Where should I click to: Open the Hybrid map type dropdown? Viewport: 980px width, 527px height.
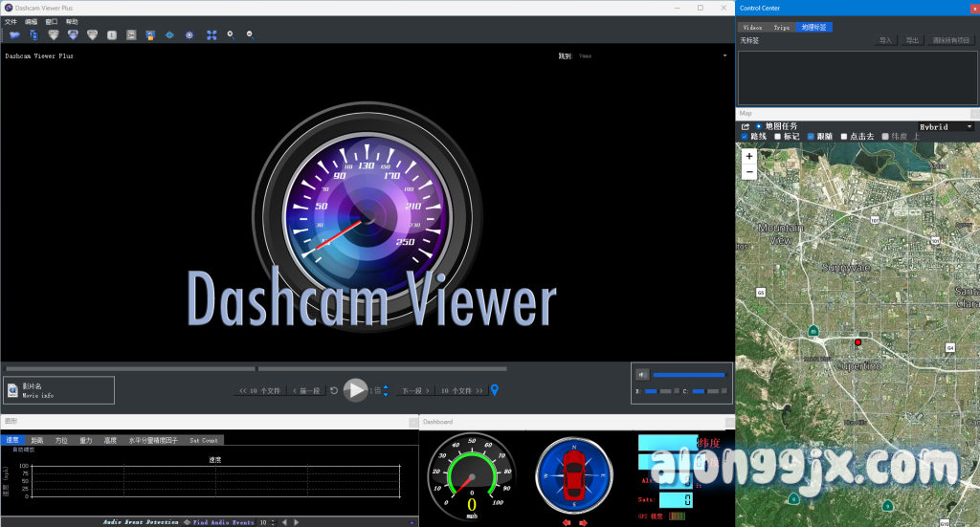(x=945, y=126)
